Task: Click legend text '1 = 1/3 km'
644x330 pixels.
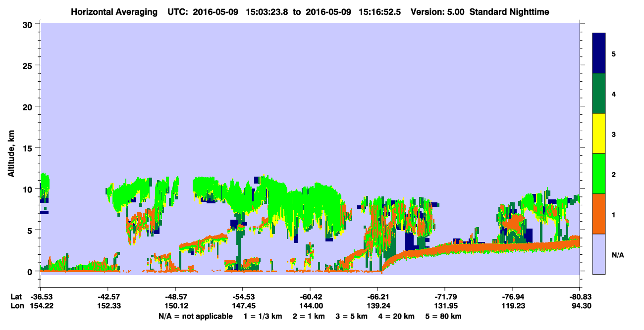Action: click(263, 316)
